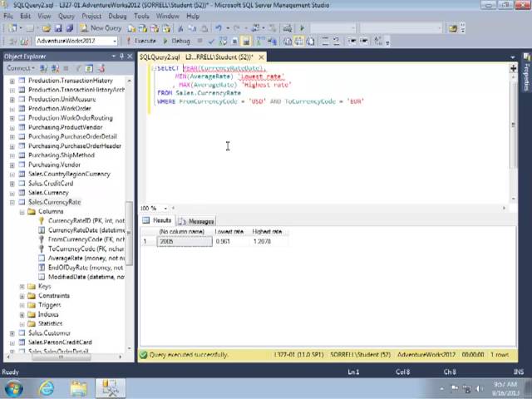
Task: Expand the Constraints folder
Action: tap(22, 296)
